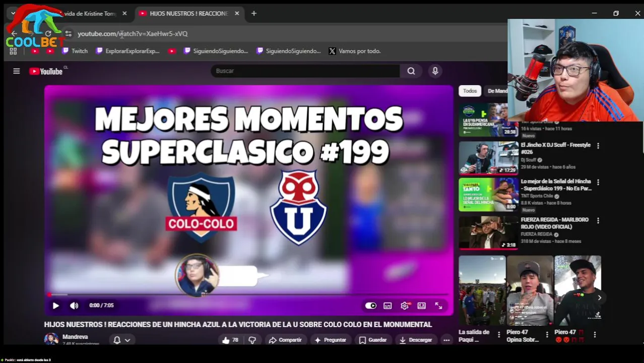This screenshot has height=363, width=644.
Task: Click the address bar URL
Action: coord(133,34)
